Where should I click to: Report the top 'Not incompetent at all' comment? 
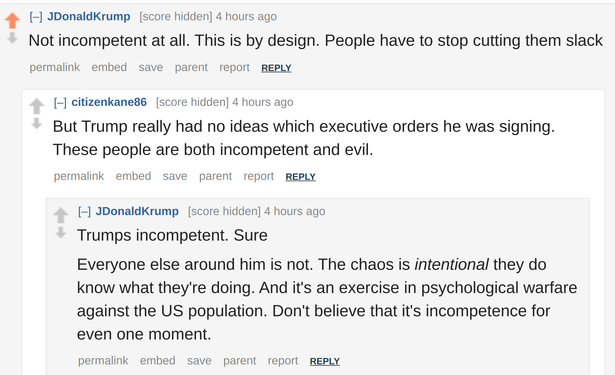click(x=235, y=67)
